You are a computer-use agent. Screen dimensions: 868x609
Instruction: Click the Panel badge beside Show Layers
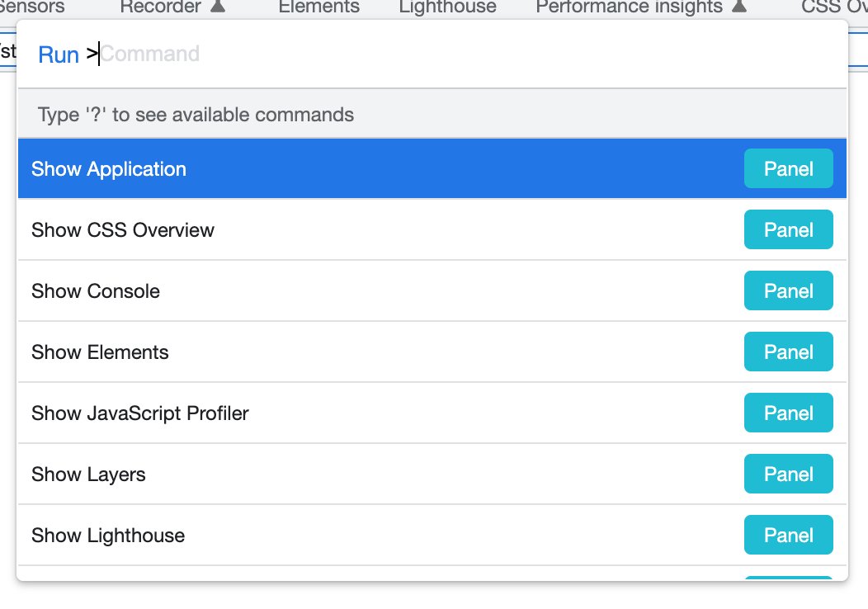point(788,474)
